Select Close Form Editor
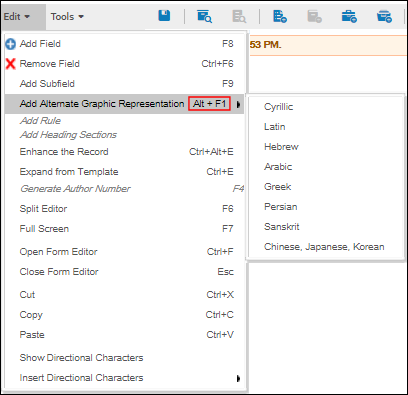The width and height of the screenshot is (408, 395). 125,272
